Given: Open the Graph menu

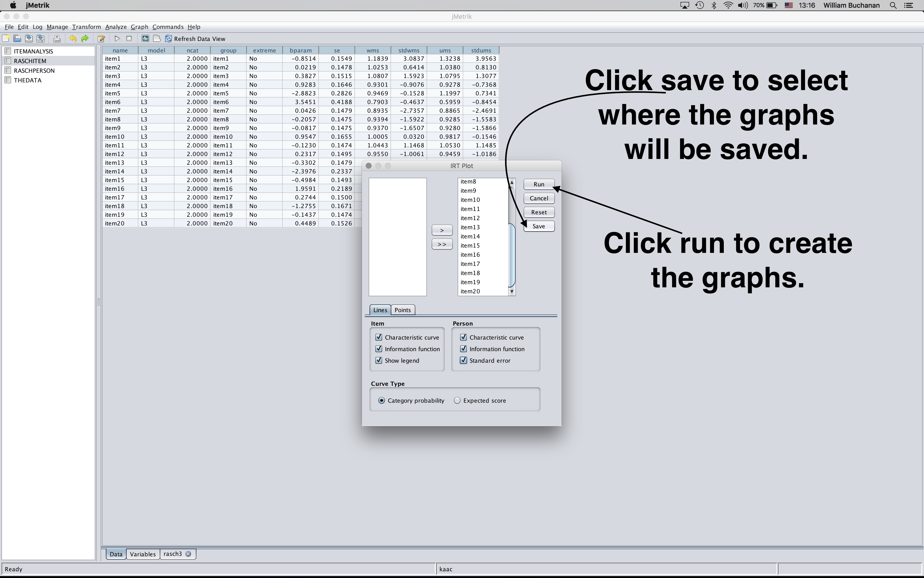Looking at the screenshot, I should click(139, 27).
